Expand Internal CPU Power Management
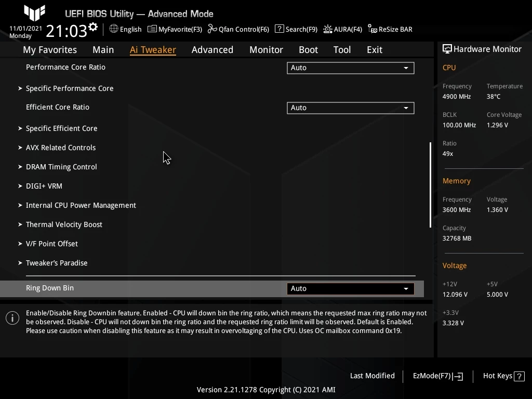Screen dimensions: 532x399 pos(81,205)
